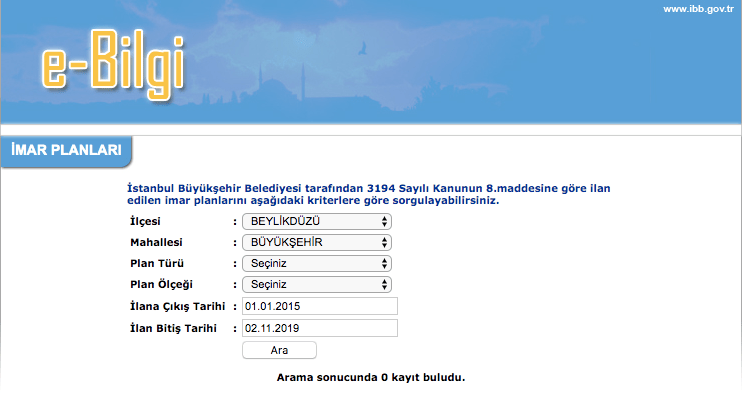The image size is (742, 402).
Task: Click the İlan Bitiş Tarihi label
Action: [173, 328]
